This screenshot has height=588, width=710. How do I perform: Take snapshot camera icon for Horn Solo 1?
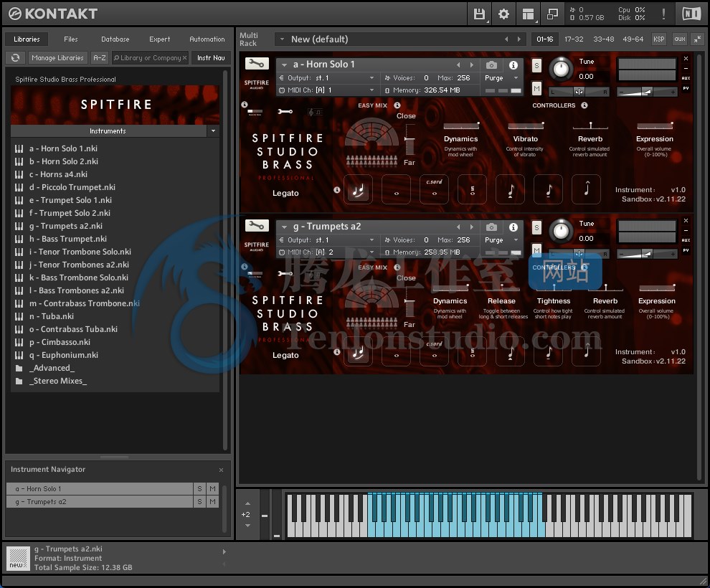pyautogui.click(x=491, y=65)
